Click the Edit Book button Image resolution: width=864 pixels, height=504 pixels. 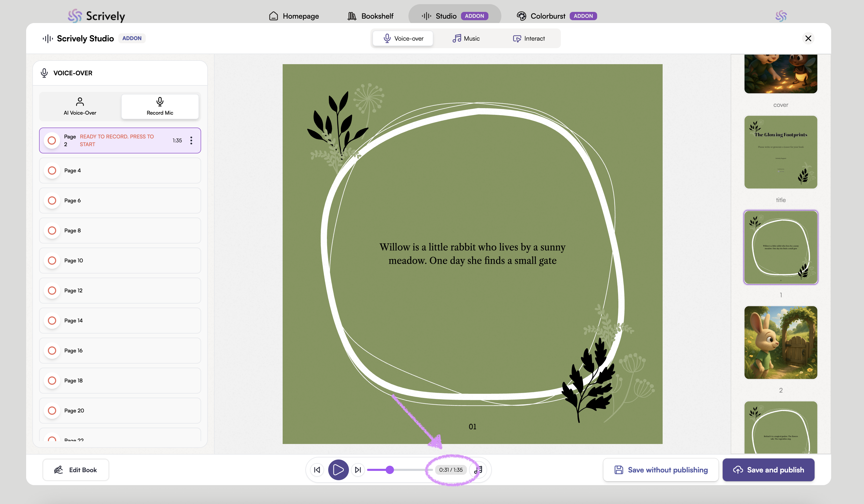[x=76, y=470]
